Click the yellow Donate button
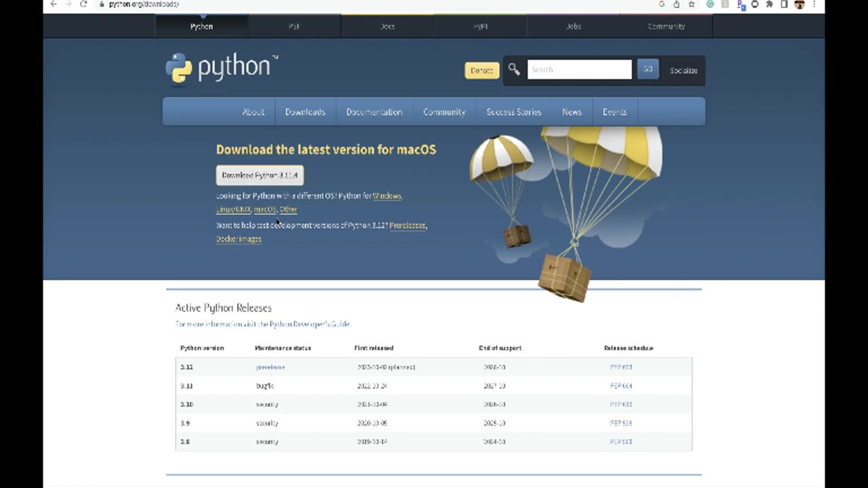The image size is (868, 488). 481,70
